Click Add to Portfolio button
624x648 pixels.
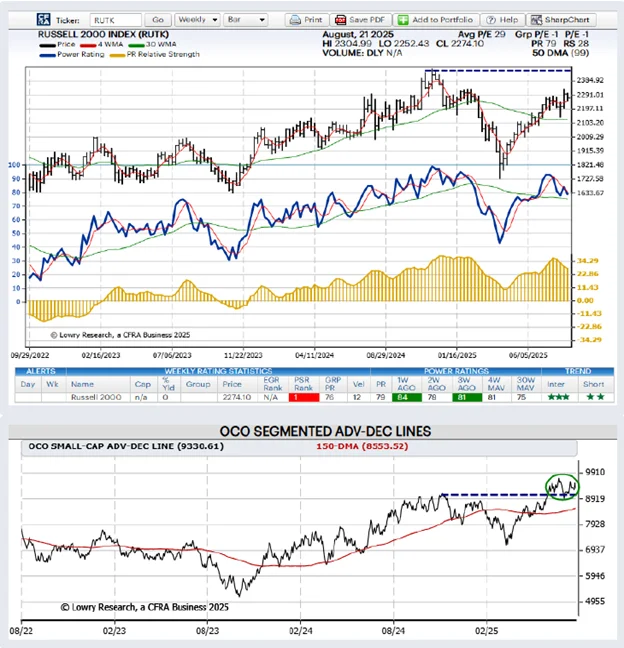436,19
